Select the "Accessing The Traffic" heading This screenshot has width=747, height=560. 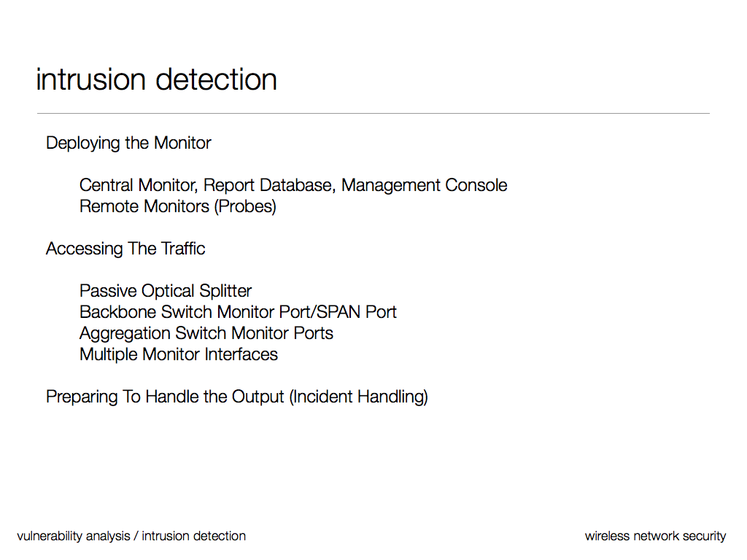click(x=125, y=249)
